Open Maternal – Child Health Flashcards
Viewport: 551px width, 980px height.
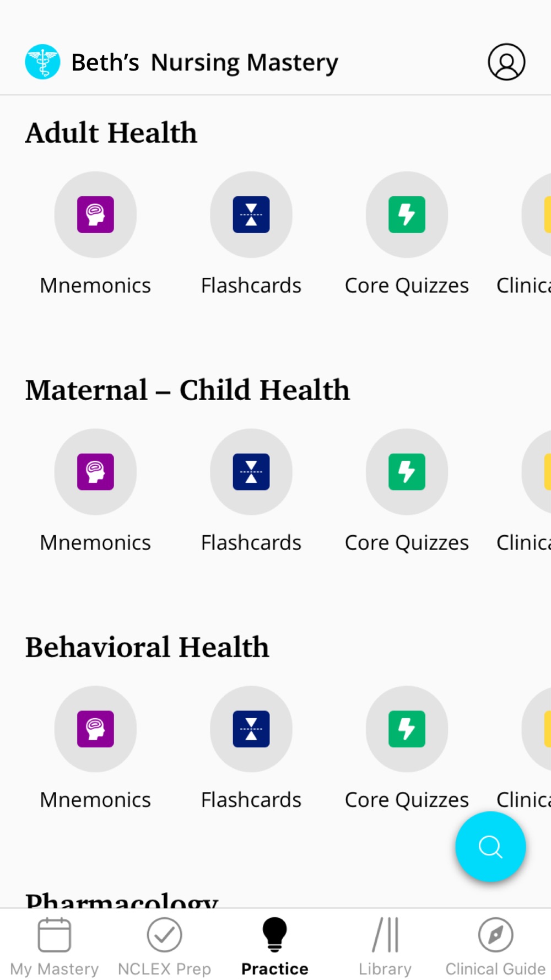pyautogui.click(x=251, y=472)
